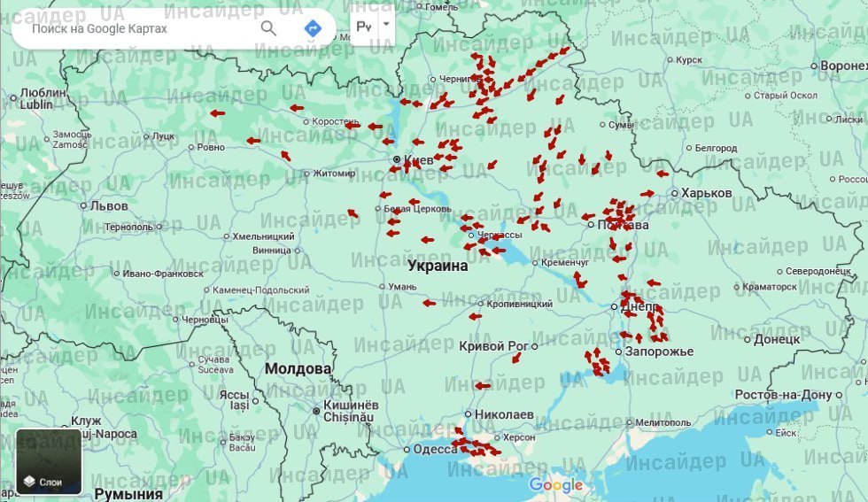Click the search magnifier icon
Screen dimensions: 868x502
pos(268,28)
